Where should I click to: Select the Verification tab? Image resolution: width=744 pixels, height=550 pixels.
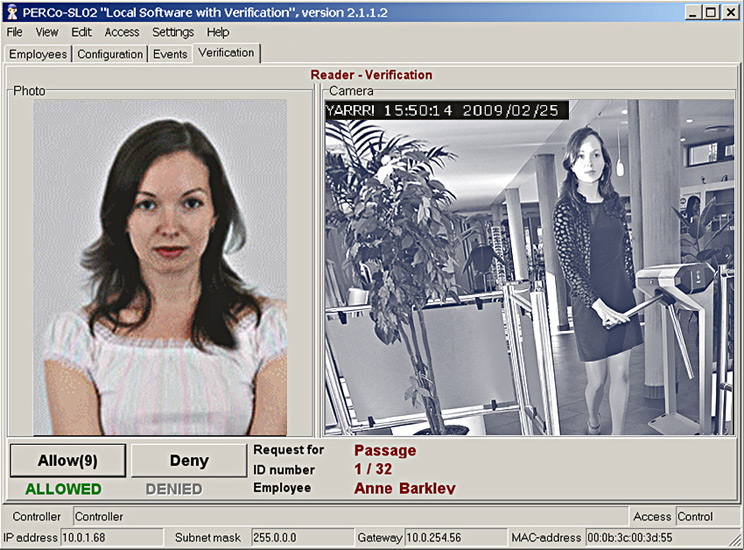pyautogui.click(x=226, y=53)
